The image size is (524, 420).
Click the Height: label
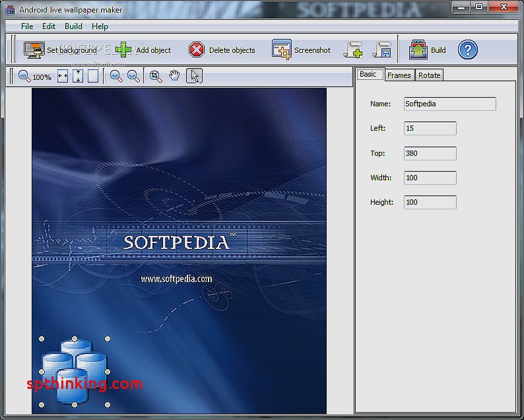(381, 202)
